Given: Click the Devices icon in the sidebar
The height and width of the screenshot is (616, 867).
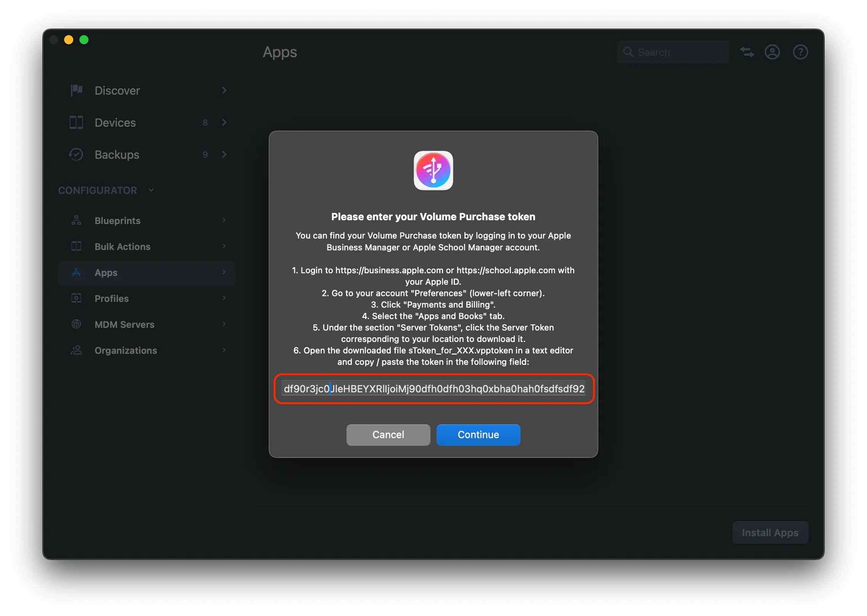Looking at the screenshot, I should 76,123.
